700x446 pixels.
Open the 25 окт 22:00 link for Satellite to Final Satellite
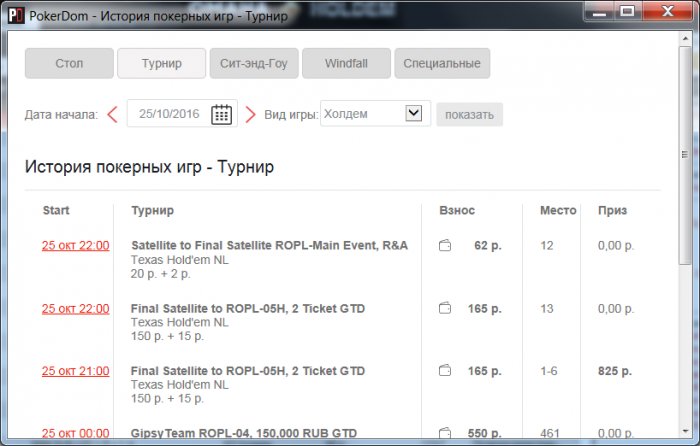pyautogui.click(x=75, y=246)
